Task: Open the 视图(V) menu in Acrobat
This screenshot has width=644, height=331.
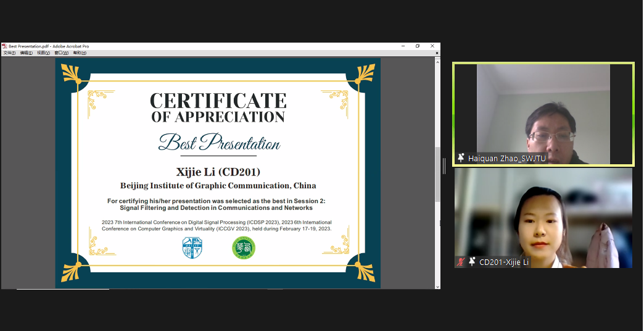Action: 44,53
